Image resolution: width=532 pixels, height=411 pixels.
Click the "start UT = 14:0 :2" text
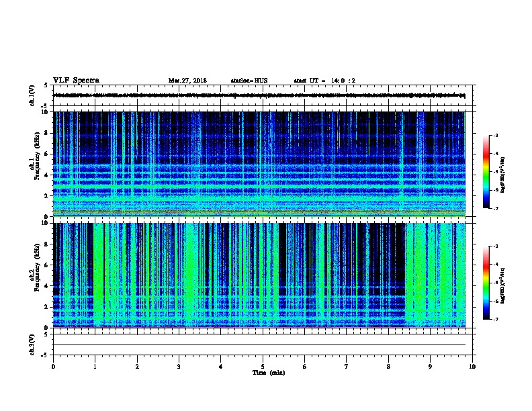coord(324,81)
